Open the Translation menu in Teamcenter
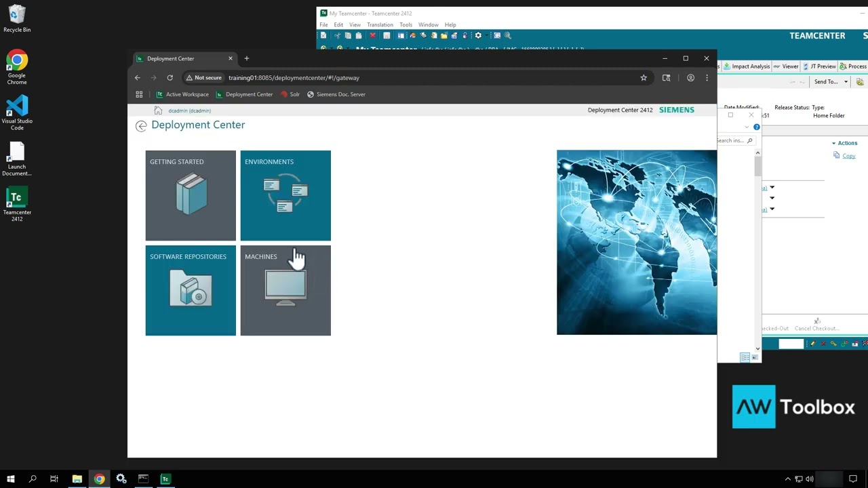This screenshot has width=868, height=488. click(x=380, y=24)
